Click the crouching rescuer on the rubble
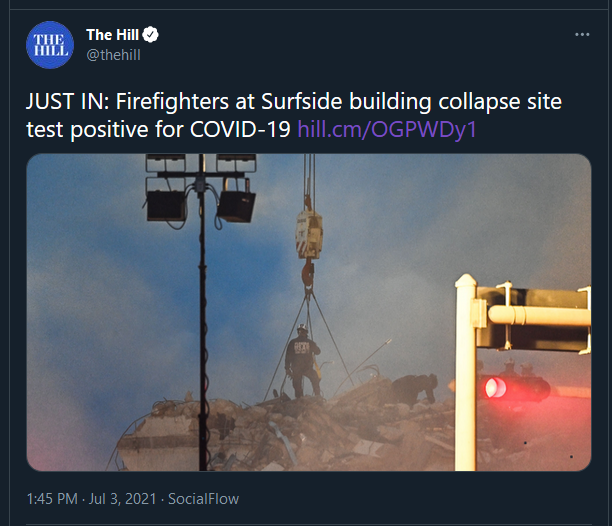 point(415,388)
